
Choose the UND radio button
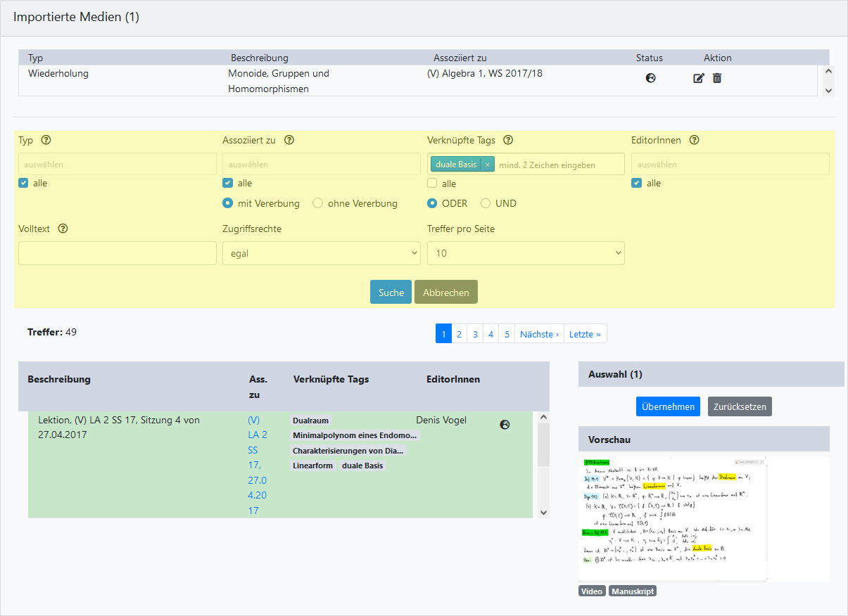click(x=486, y=203)
